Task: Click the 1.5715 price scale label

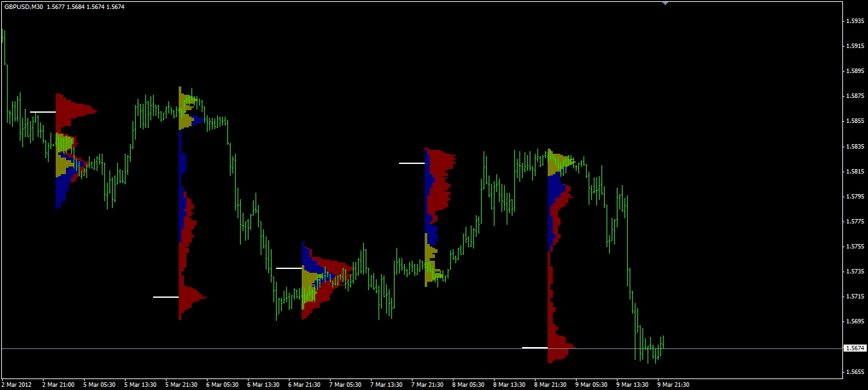Action: click(x=854, y=296)
